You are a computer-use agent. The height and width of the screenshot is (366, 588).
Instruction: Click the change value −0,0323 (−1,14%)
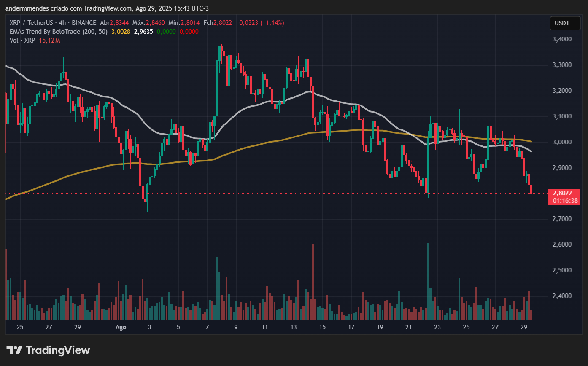[260, 23]
